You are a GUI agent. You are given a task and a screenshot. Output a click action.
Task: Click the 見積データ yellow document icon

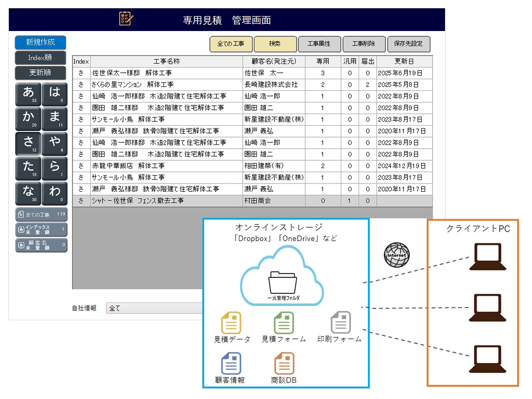point(232,323)
